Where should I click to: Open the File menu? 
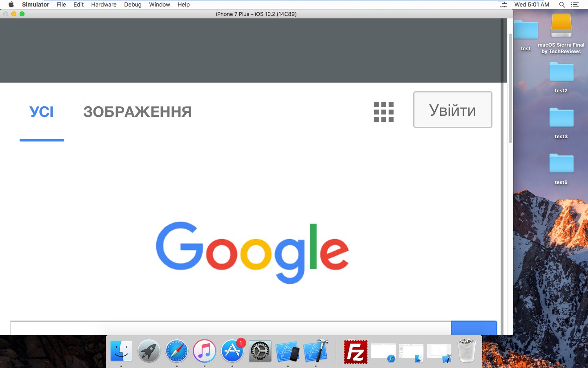point(61,4)
